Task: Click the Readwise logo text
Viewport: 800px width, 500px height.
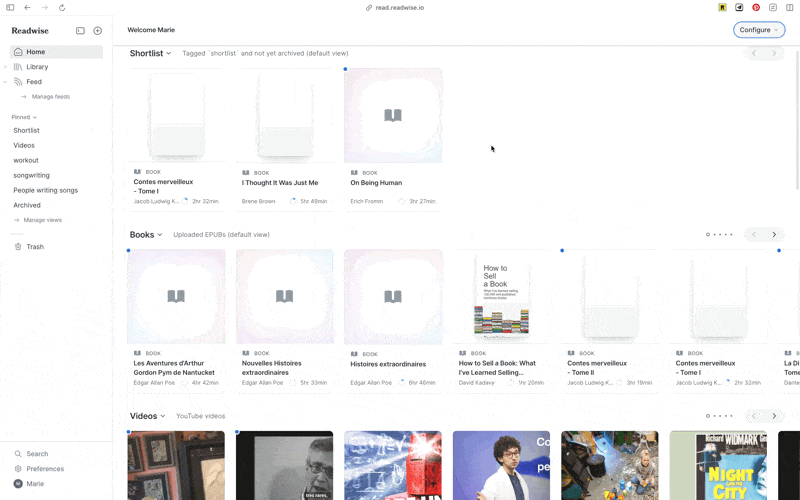Action: 30,31
